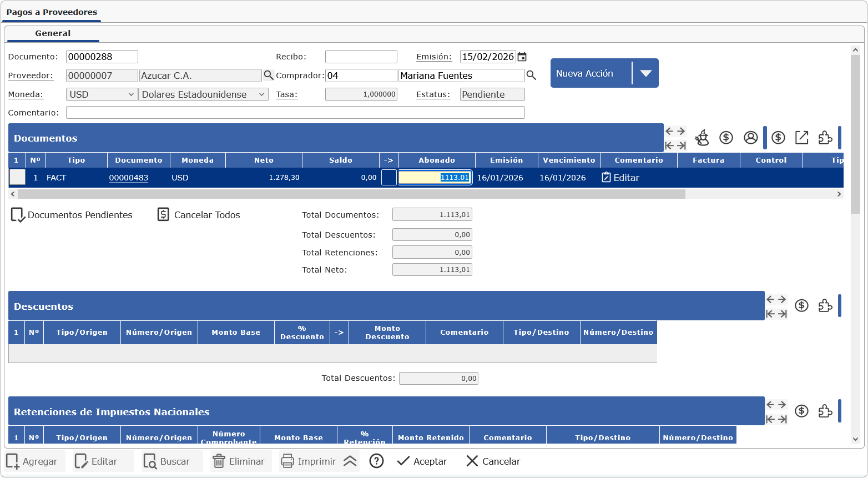
Task: Click the user profile icon in Documentos toolbar
Action: (x=750, y=138)
